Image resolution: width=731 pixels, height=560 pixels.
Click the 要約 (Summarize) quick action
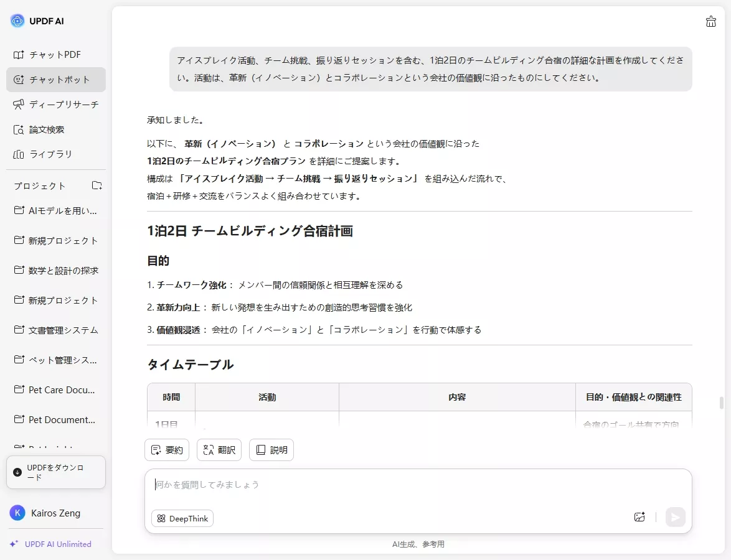[x=166, y=449]
